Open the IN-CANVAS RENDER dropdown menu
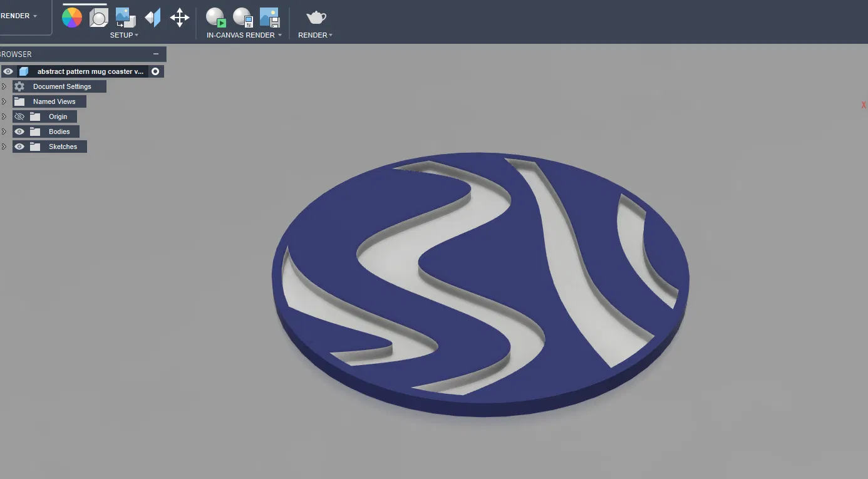This screenshot has width=868, height=479. (x=244, y=35)
